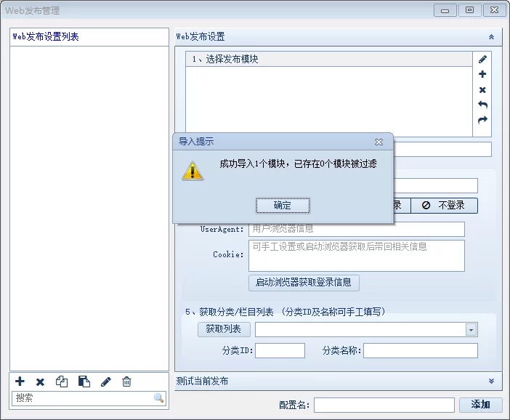
Task: Open the category list dropdown arrow
Action: point(471,330)
